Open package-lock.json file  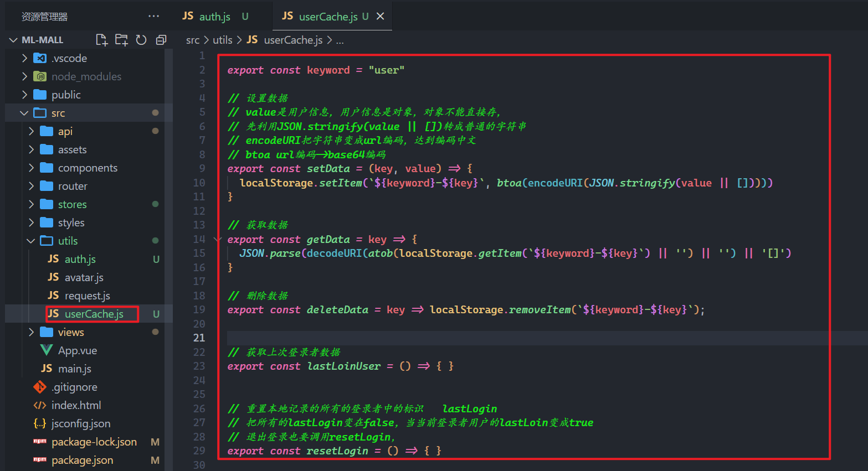(94, 442)
